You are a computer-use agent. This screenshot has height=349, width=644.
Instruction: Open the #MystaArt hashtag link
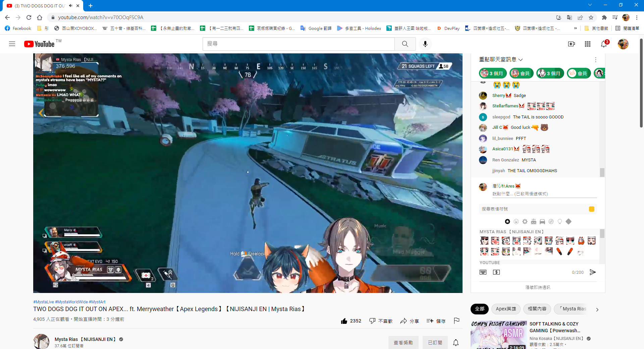97,302
